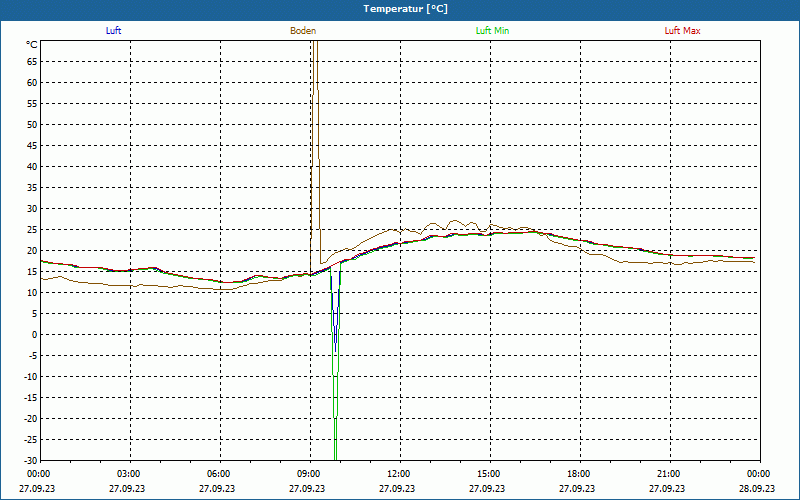The height and width of the screenshot is (500, 800).
Task: Click the 60 y-axis value
Action: tap(32, 83)
